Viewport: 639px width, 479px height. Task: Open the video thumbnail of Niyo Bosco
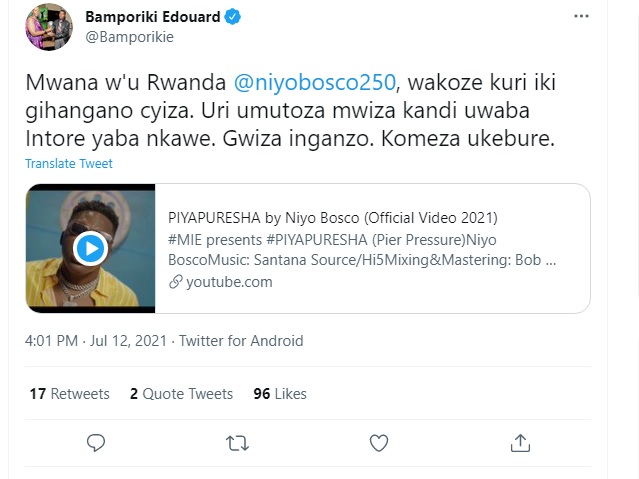[x=90, y=248]
